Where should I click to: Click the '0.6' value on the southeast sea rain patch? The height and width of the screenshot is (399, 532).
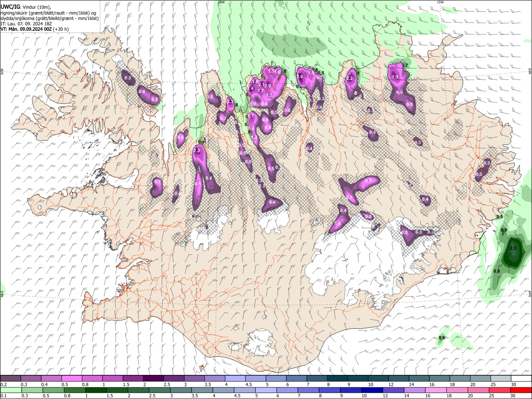pos(442,337)
